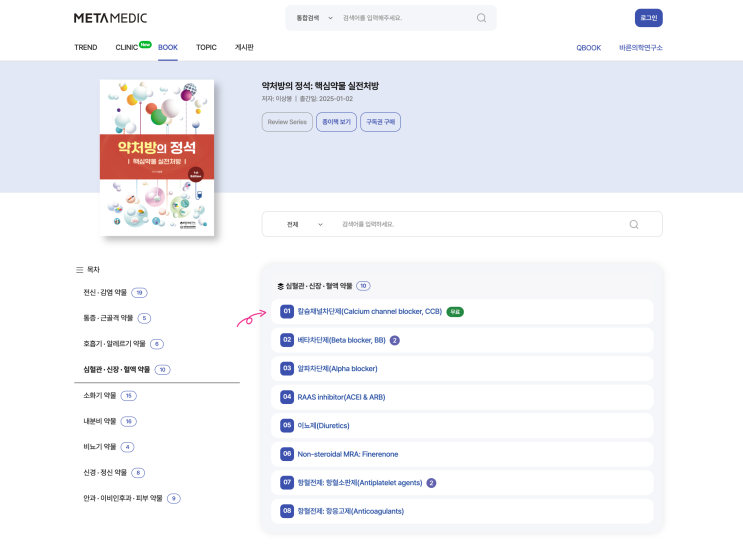Click the magnifier icon in the top search bar
This screenshot has width=743, height=545.
point(481,18)
